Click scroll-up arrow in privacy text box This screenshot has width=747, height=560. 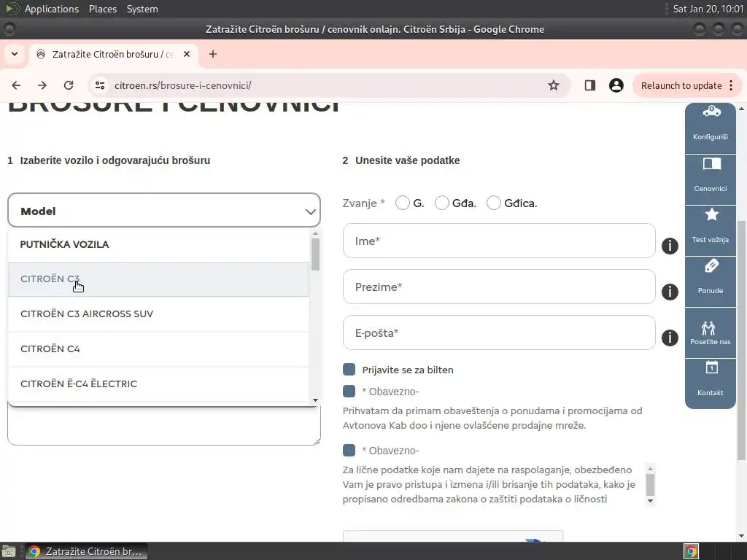pos(650,469)
